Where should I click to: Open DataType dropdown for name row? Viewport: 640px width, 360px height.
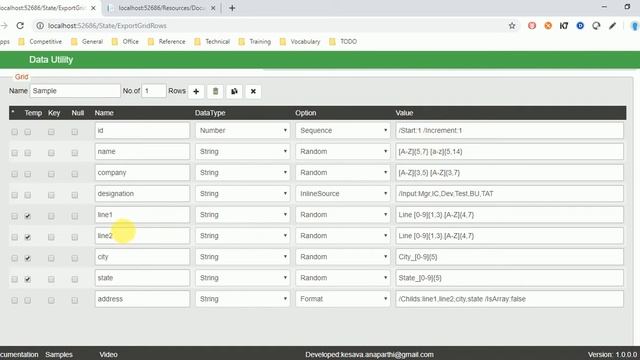tap(242, 151)
